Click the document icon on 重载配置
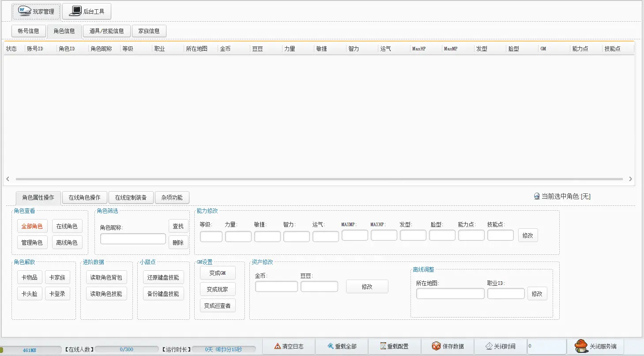644x356 pixels. [383, 346]
